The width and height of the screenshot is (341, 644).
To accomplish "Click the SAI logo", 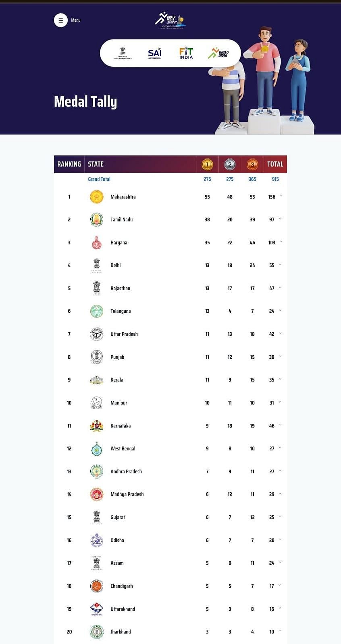I will click(x=154, y=53).
